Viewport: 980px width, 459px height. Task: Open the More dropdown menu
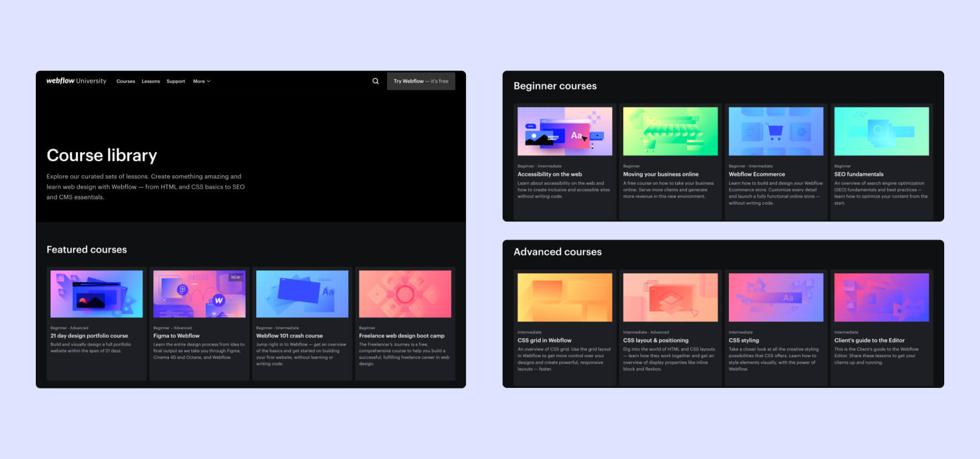click(201, 81)
